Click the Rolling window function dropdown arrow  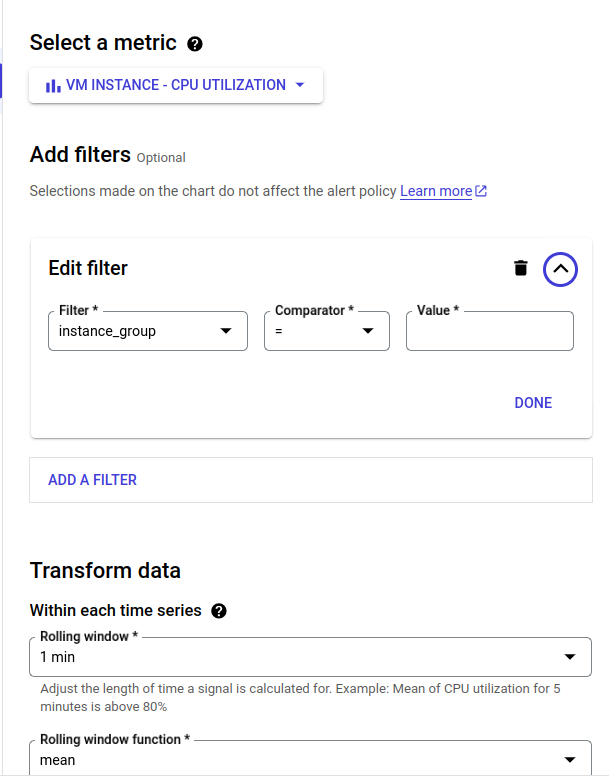570,759
